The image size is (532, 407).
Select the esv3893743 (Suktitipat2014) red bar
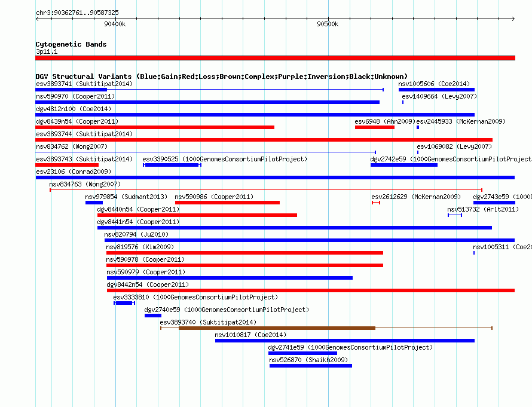[x=67, y=165]
